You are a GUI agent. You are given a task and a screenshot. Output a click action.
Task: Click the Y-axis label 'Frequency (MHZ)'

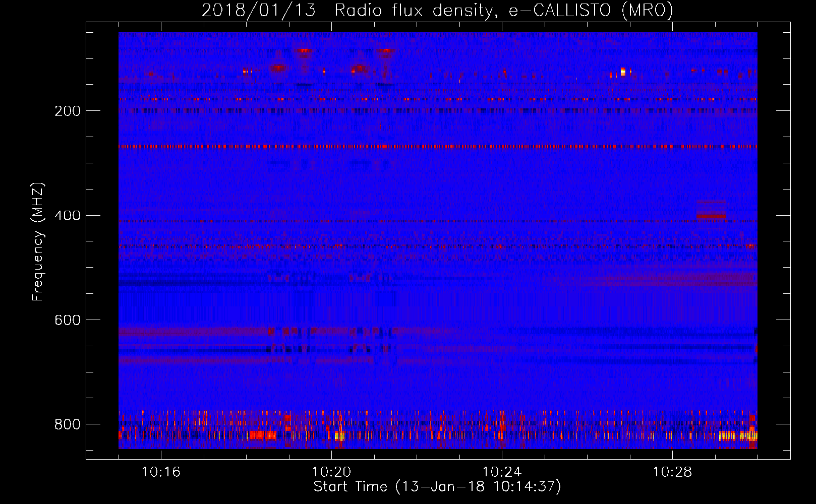tap(37, 242)
